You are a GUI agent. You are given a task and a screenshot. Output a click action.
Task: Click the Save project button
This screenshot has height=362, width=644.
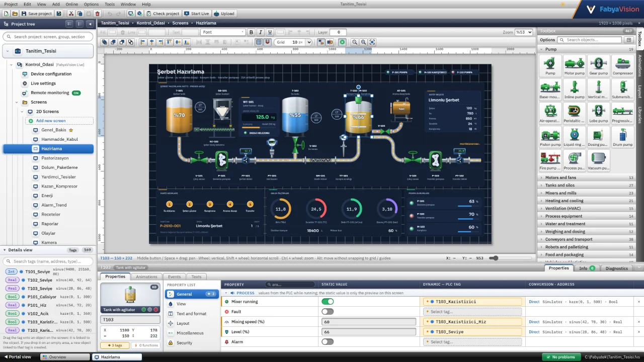37,14
